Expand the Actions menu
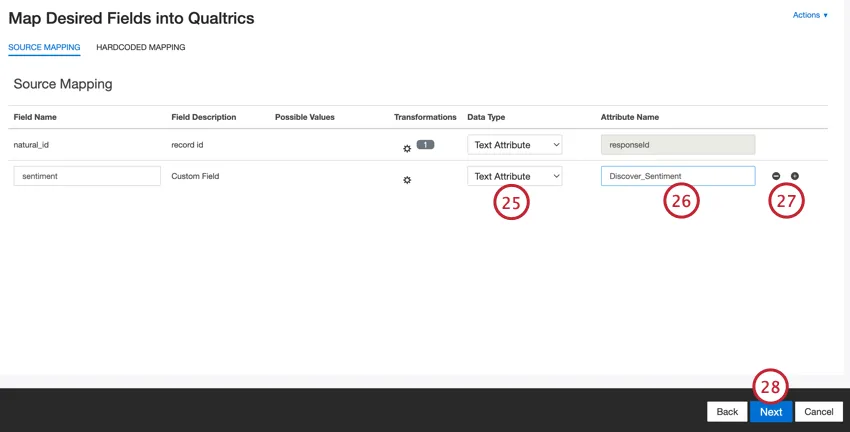 pyautogui.click(x=809, y=15)
